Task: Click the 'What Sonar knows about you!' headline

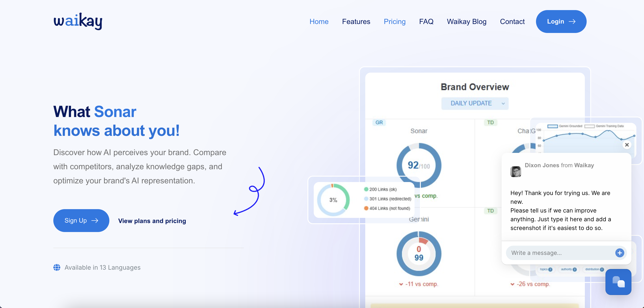Action: [117, 121]
